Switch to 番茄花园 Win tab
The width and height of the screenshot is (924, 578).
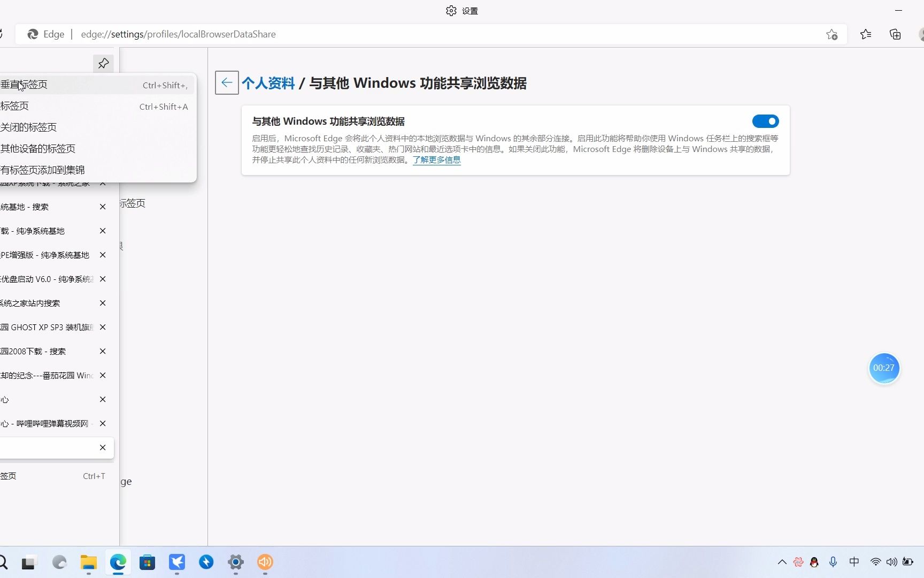coord(47,375)
